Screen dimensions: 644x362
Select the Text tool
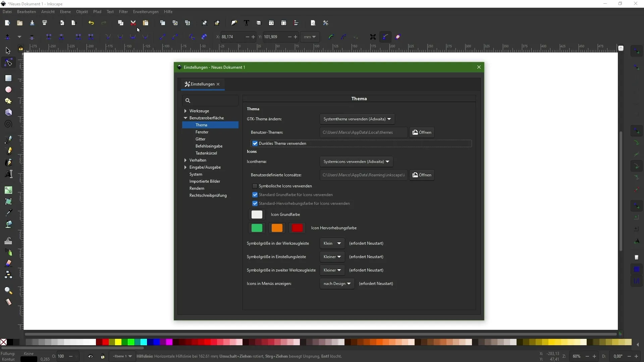[8, 174]
